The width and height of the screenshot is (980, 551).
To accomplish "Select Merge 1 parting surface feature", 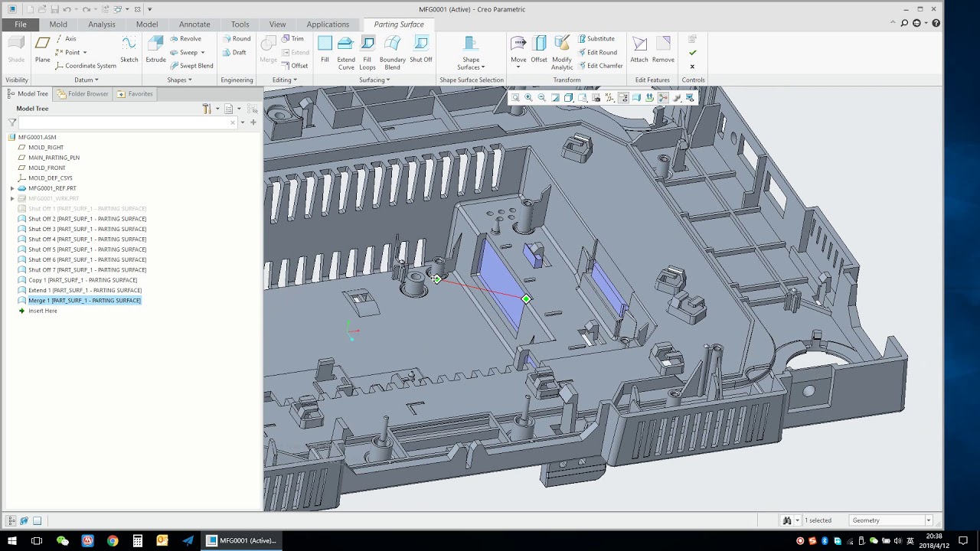I will pyautogui.click(x=80, y=301).
